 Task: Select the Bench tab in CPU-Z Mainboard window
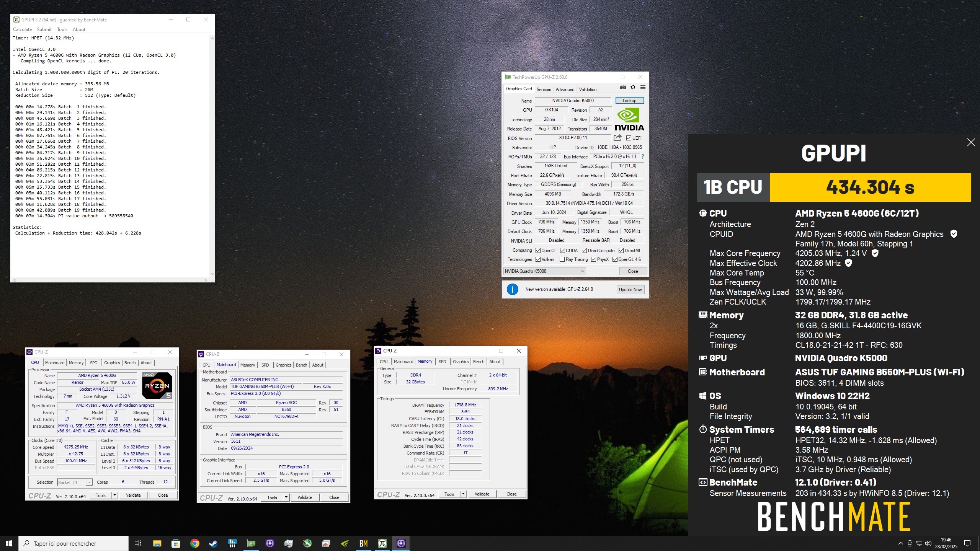(301, 365)
